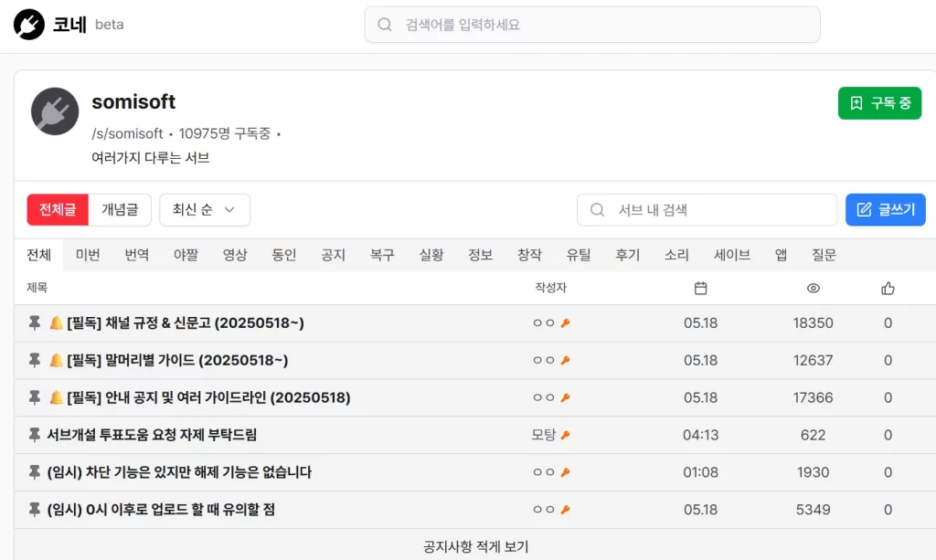936x560 pixels.
Task: Switch to the 번역 category tab
Action: (137, 255)
